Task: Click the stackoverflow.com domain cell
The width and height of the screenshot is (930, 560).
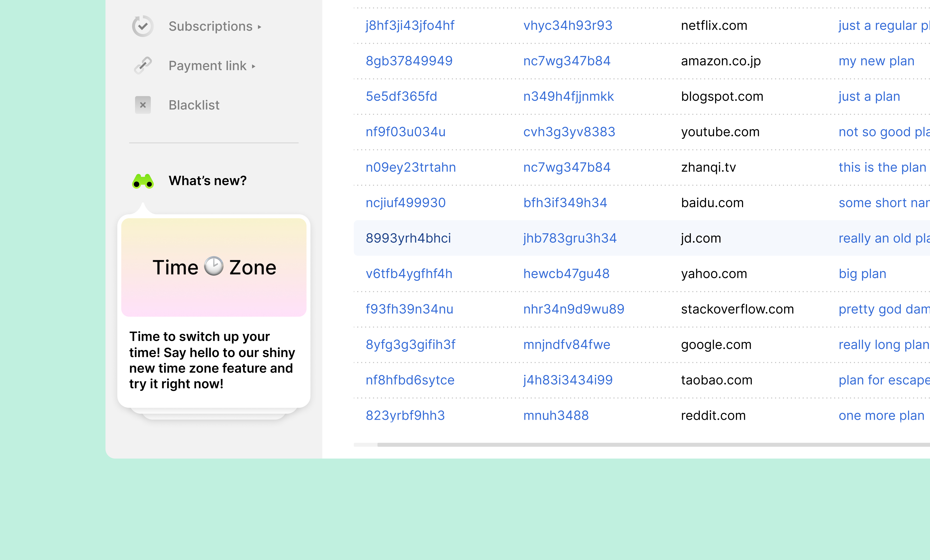Action: click(x=738, y=309)
